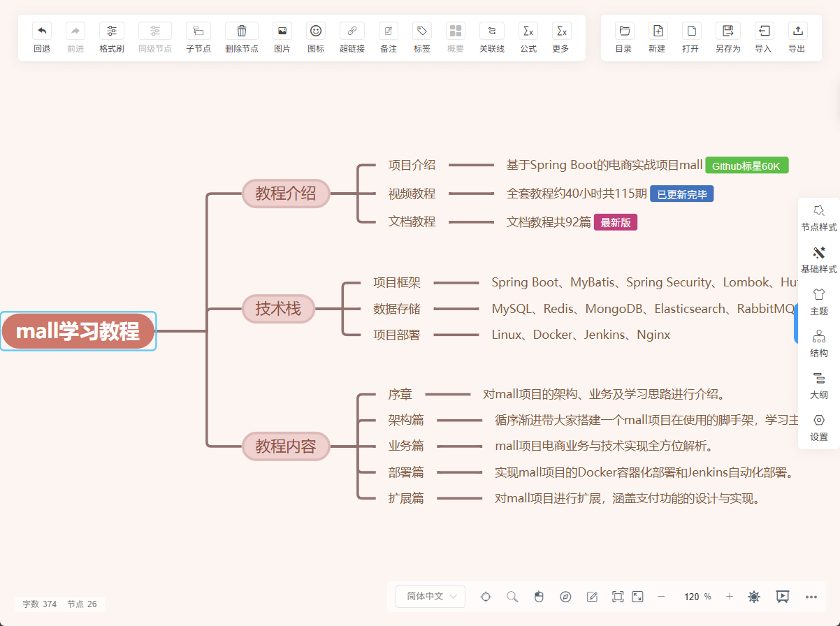Click 导出 export icon
840x626 pixels.
click(x=797, y=31)
